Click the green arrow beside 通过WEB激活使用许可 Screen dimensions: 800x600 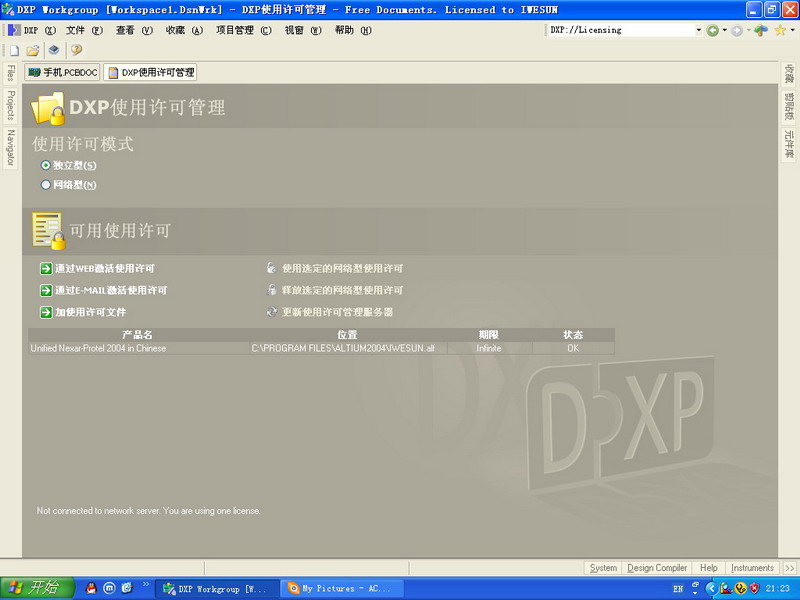pos(46,268)
